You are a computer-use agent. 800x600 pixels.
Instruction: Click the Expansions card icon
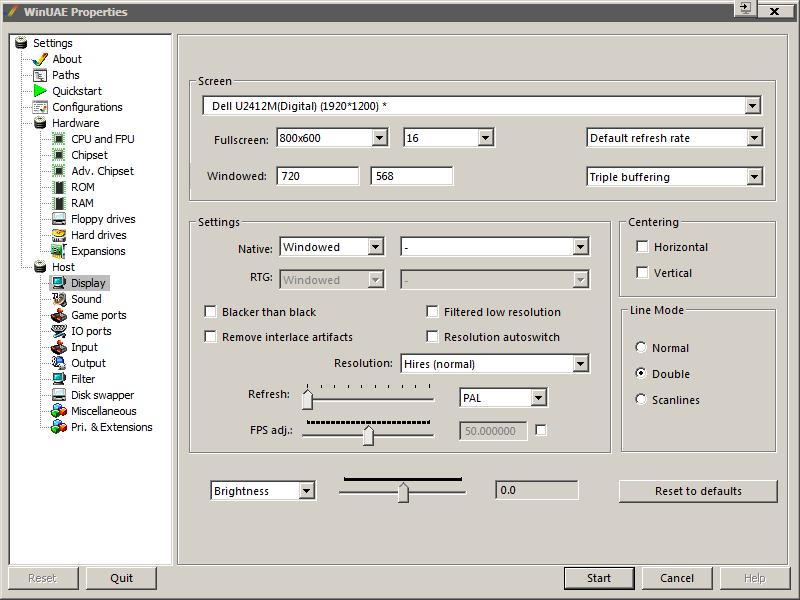(59, 251)
